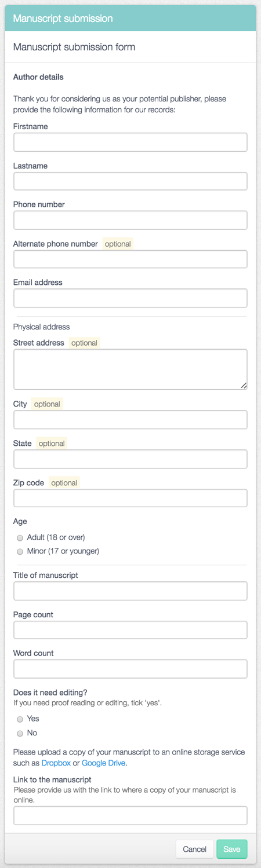Focus the Firstname input field

coord(130,142)
